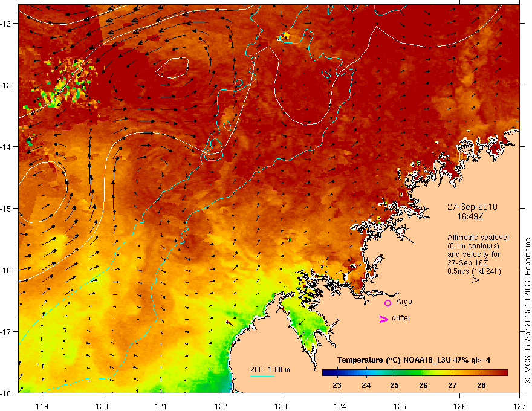532x411 pixels.
Task: Click the '200 1000m' depth label
Action: click(270, 370)
